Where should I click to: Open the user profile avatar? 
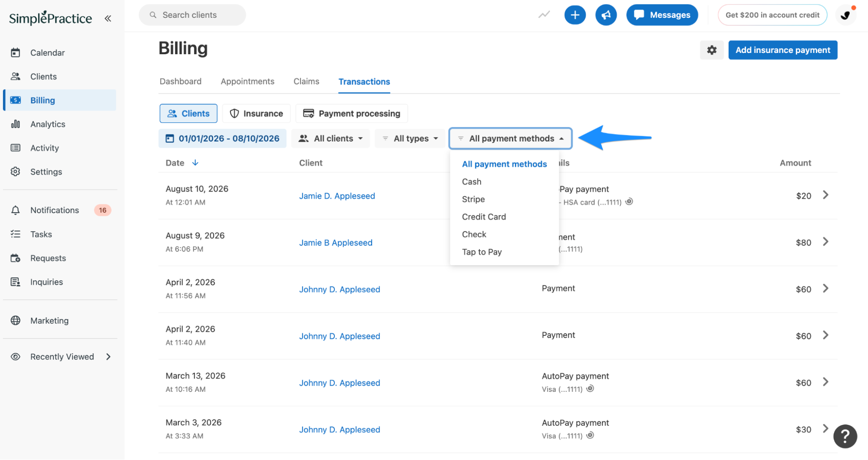tap(845, 15)
